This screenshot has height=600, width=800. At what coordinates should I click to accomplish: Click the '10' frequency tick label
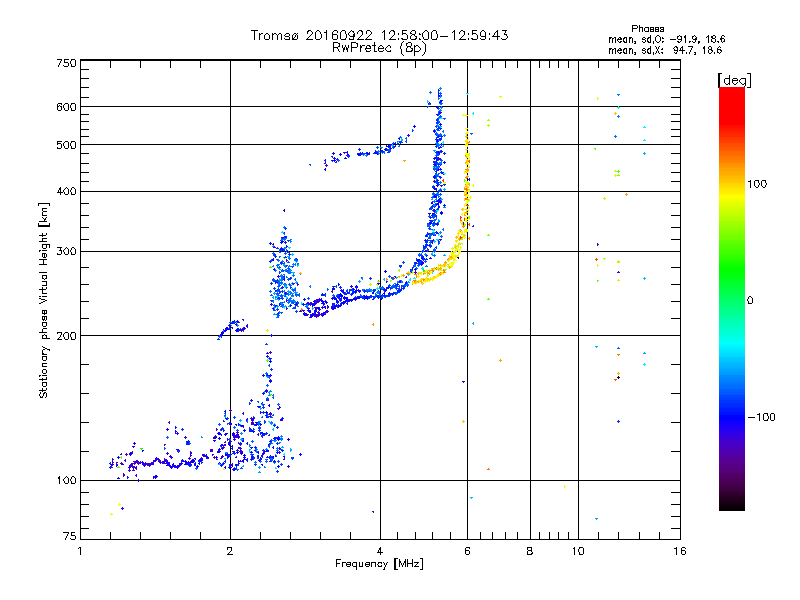coord(578,551)
